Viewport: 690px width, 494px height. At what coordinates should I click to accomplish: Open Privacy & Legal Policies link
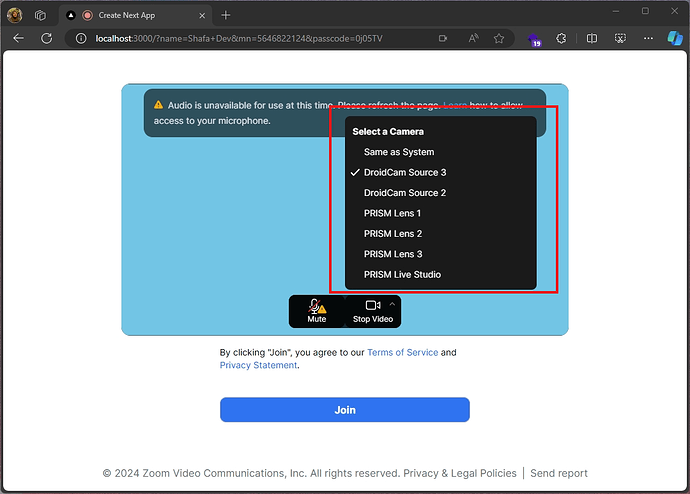coord(460,473)
